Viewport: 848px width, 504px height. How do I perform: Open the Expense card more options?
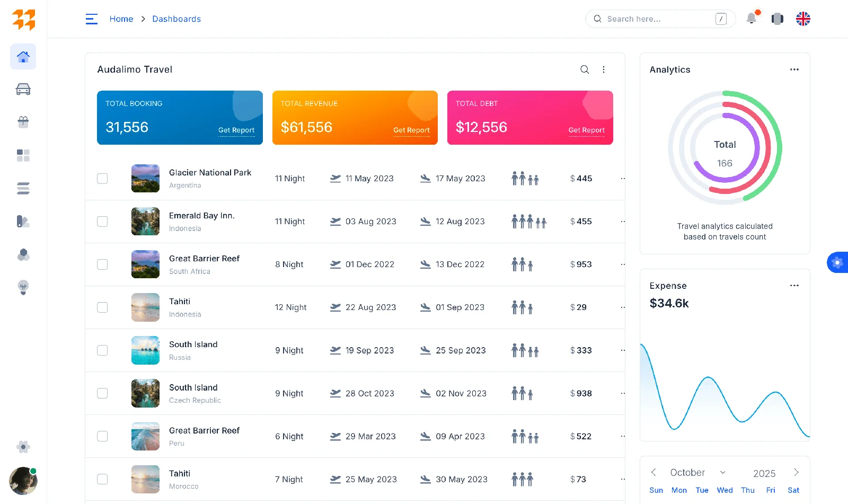pyautogui.click(x=794, y=286)
